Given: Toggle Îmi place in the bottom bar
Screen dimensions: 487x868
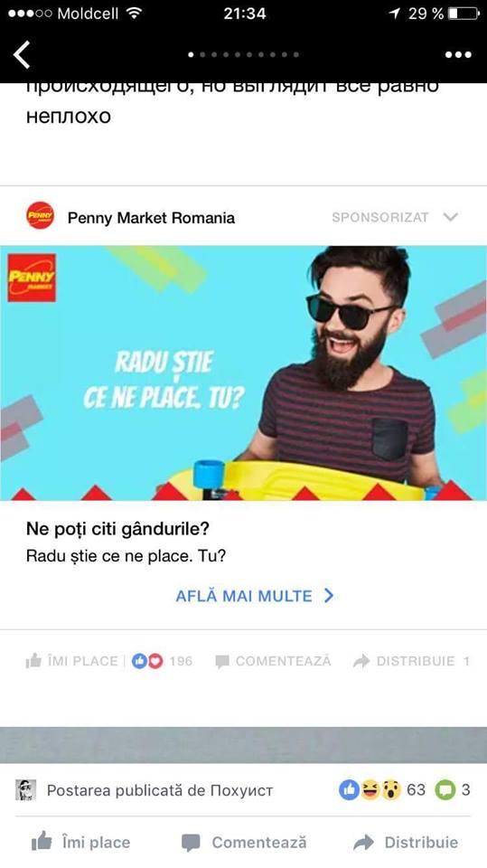Looking at the screenshot, I should (80, 843).
